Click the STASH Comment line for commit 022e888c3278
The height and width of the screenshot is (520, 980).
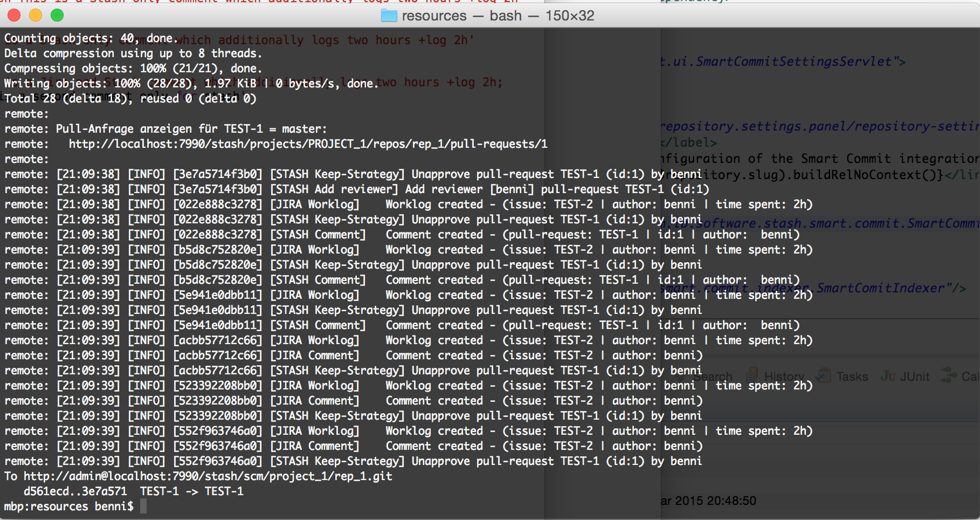(x=402, y=235)
